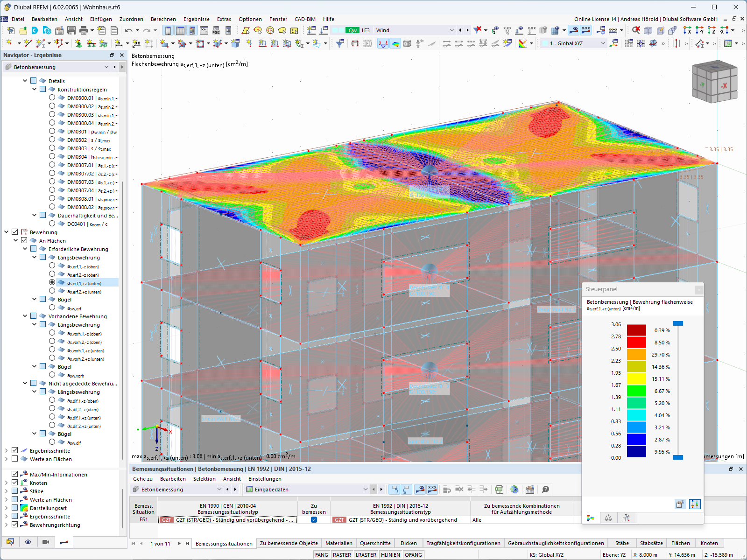This screenshot has width=747, height=560.
Task: Toggle the isosurface results display icon
Action: [395, 43]
